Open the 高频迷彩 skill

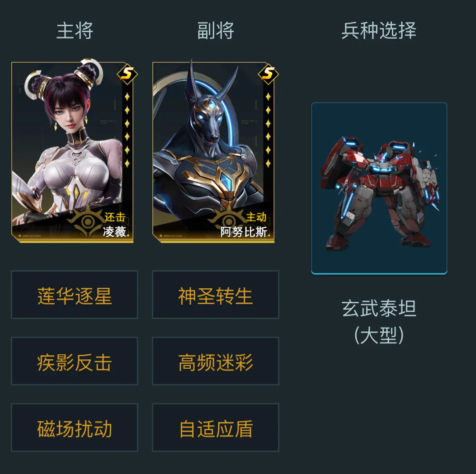[216, 361]
